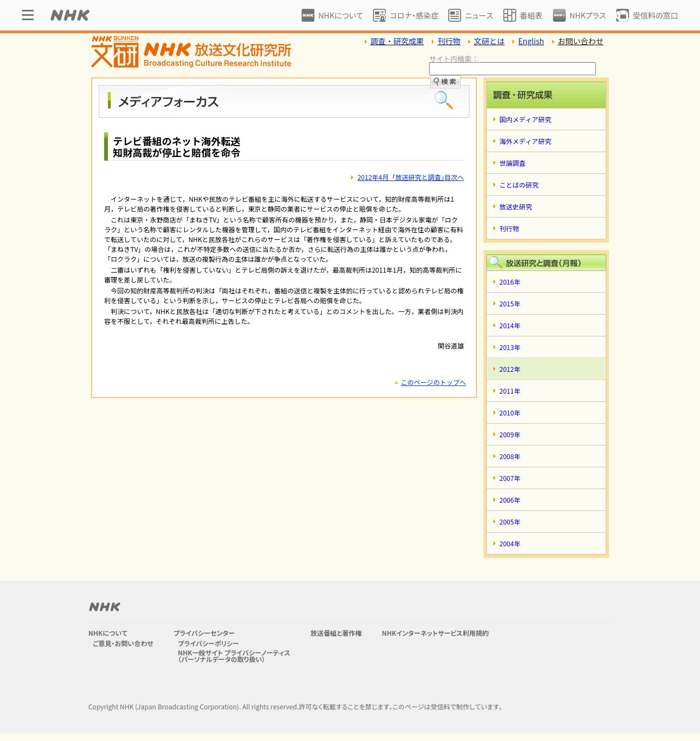Open NHKについて in top navigation
Image resolution: width=700 pixels, height=741 pixels.
pos(341,16)
